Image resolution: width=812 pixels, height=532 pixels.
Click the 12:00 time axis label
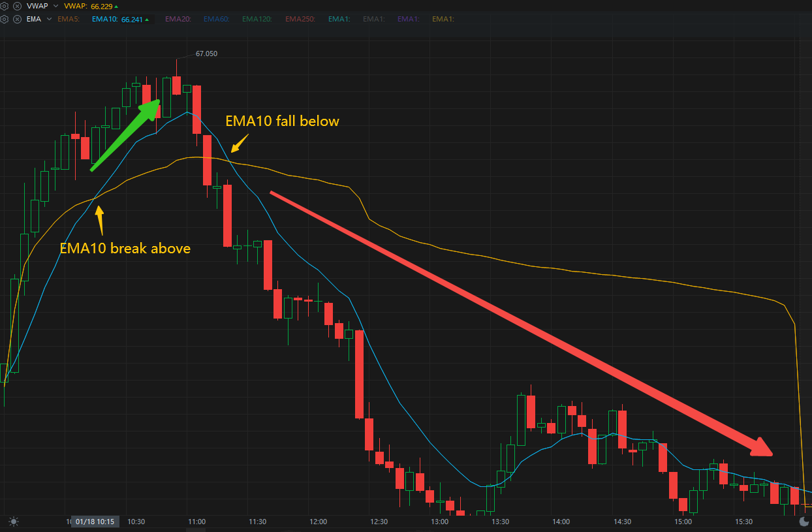click(x=318, y=522)
